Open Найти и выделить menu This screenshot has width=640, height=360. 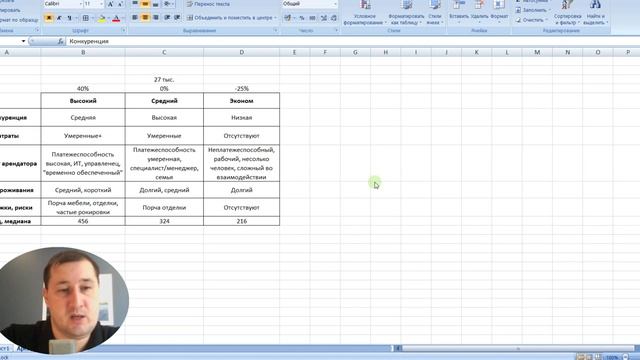click(595, 13)
